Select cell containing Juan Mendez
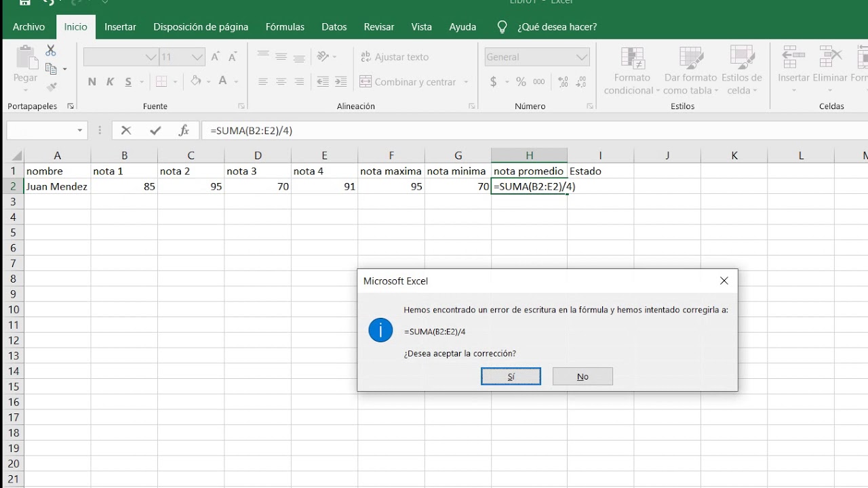This screenshot has height=488, width=868. tap(57, 186)
